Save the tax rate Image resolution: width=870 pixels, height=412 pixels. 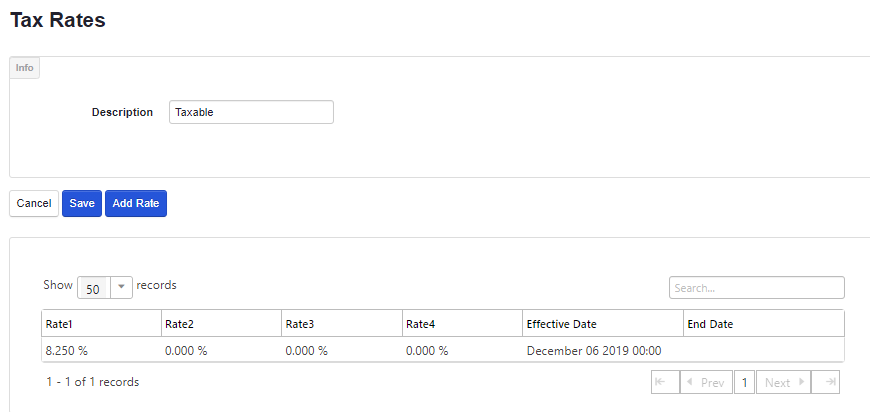[x=82, y=203]
